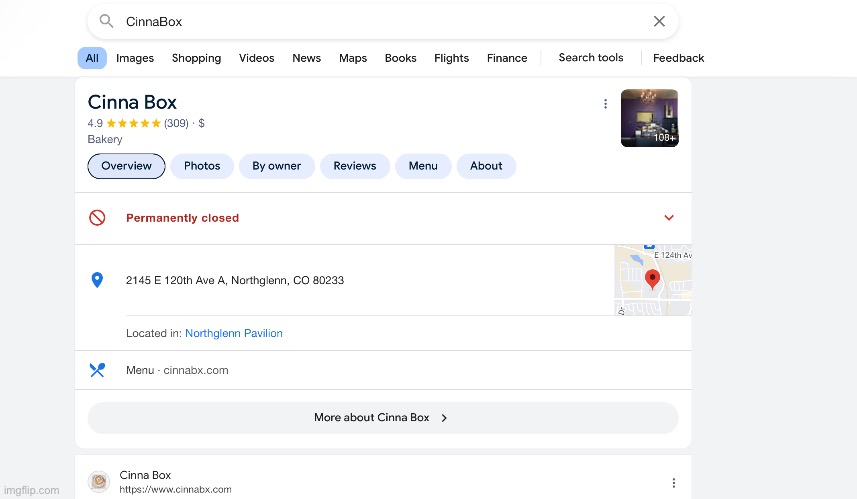Go to the Videos tab
The height and width of the screenshot is (499, 857).
(256, 58)
